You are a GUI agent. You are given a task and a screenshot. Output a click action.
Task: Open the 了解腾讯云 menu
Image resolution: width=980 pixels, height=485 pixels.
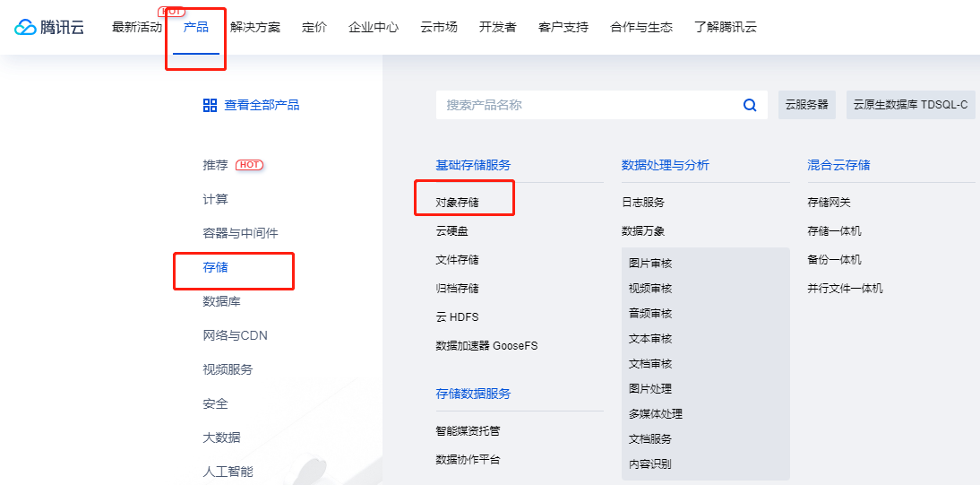click(726, 28)
